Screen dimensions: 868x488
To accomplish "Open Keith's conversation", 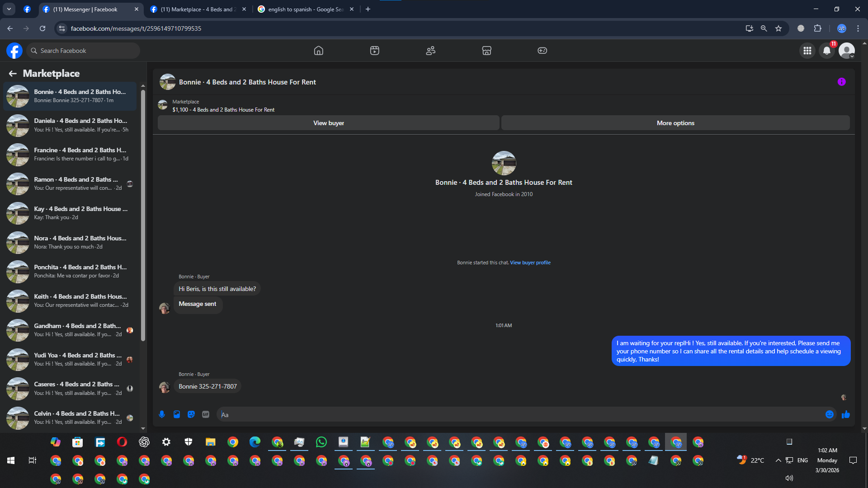I will (x=70, y=301).
